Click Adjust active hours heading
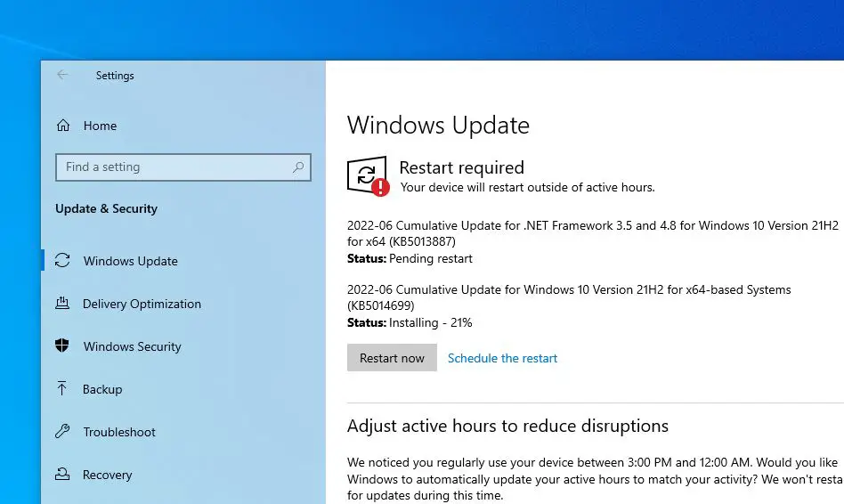 click(507, 426)
